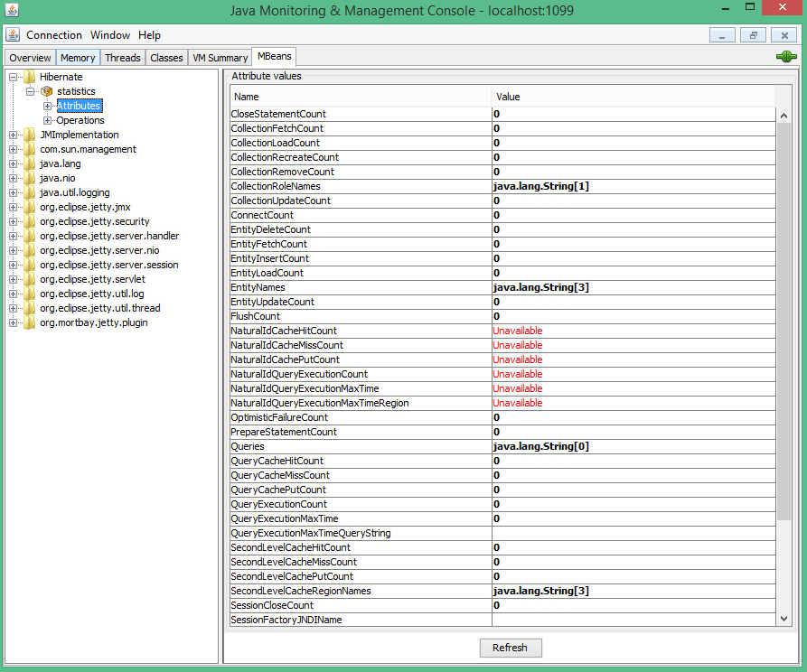This screenshot has height=672, width=807.
Task: Expand the java.util.logging node
Action: [13, 192]
